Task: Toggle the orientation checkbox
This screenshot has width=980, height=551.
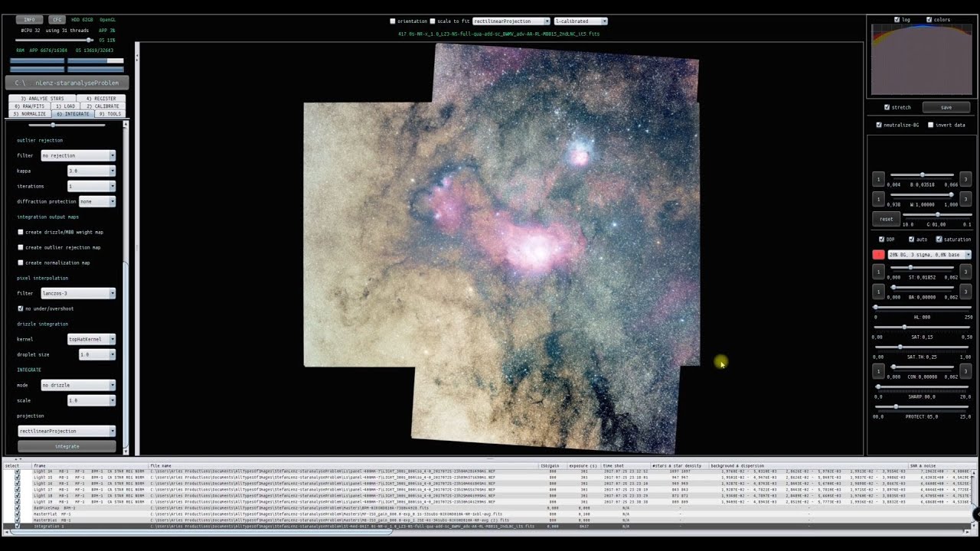Action: pos(393,21)
